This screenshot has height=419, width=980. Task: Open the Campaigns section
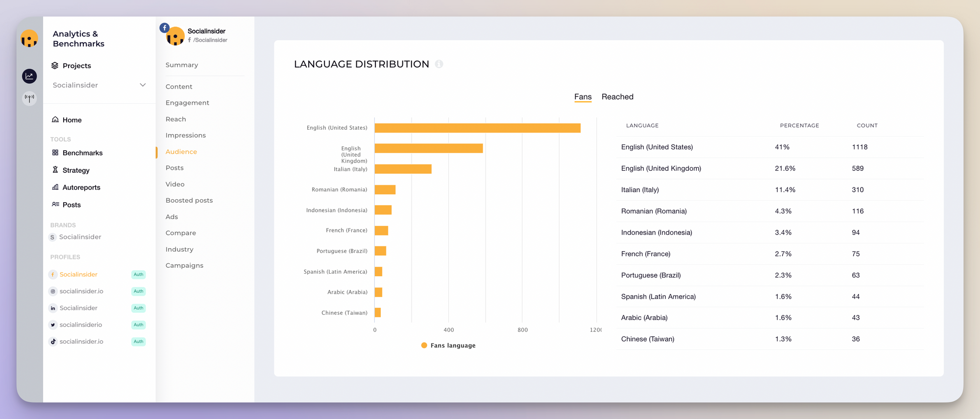184,265
